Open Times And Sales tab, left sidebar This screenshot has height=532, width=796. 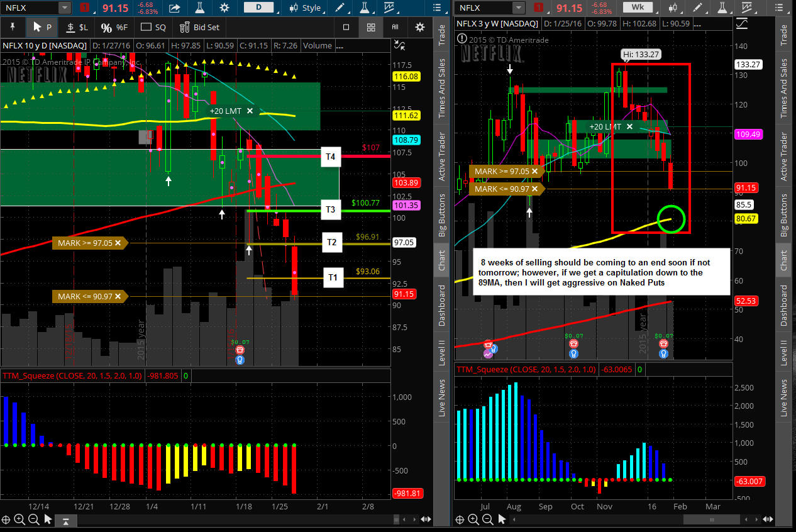(x=441, y=88)
